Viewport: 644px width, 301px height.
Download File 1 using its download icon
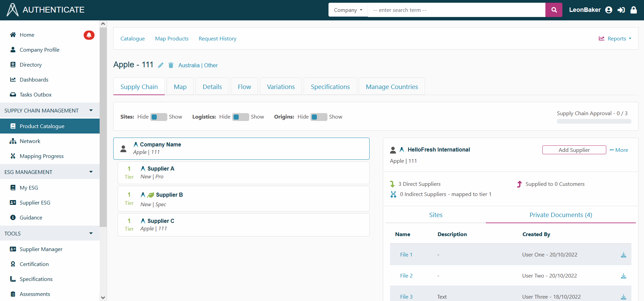pos(623,255)
